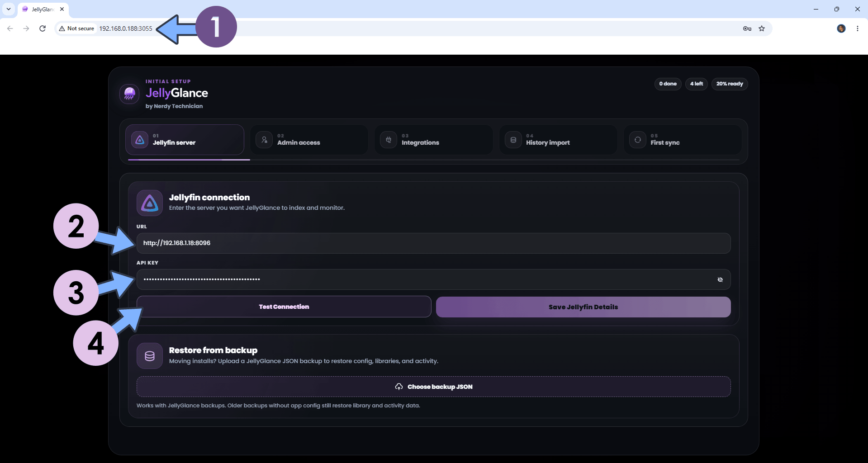Reveal the hidden API key
The width and height of the screenshot is (868, 463).
point(720,279)
